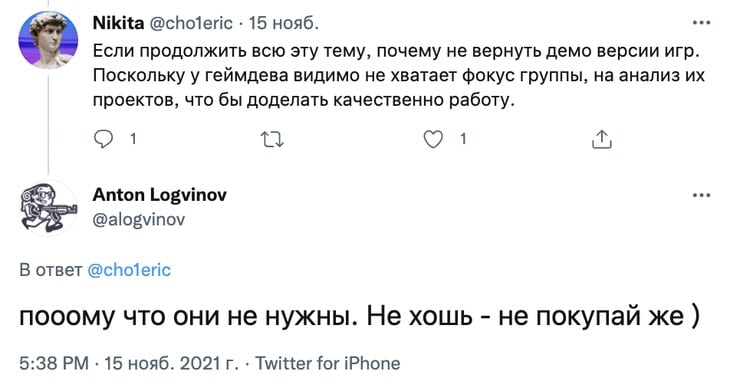This screenshot has width=730, height=391.
Task: Click the like count 1 beside the heart
Action: point(463,139)
